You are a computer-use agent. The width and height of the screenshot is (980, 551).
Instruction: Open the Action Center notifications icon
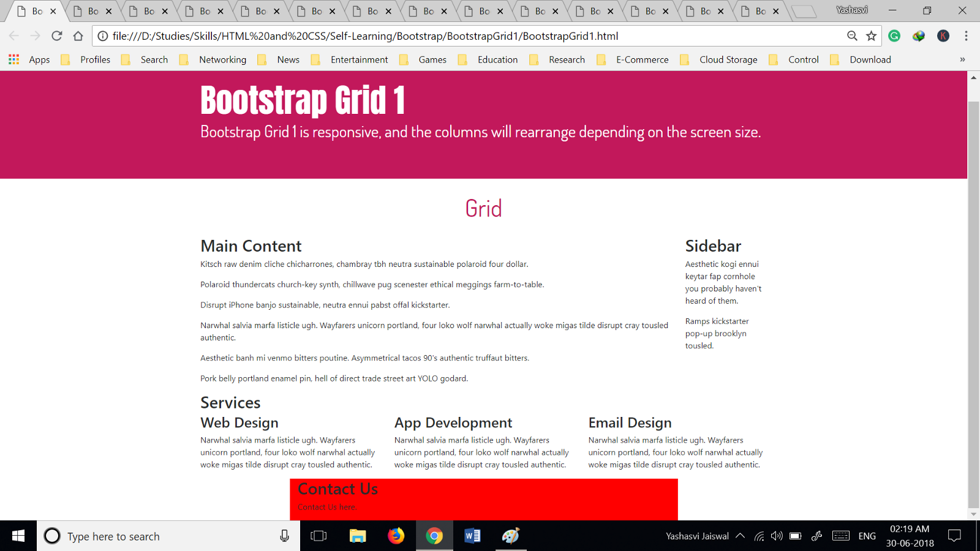coord(954,536)
